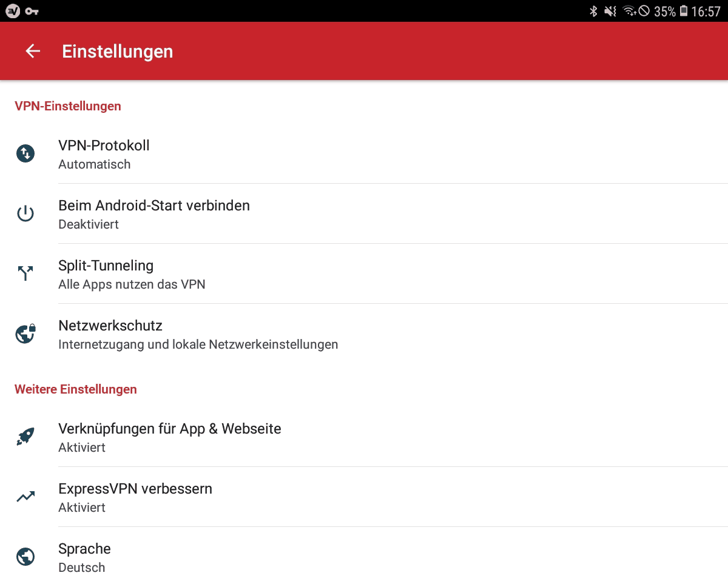The width and height of the screenshot is (728, 587).
Task: Tap the muted sound icon in status bar
Action: (x=610, y=11)
